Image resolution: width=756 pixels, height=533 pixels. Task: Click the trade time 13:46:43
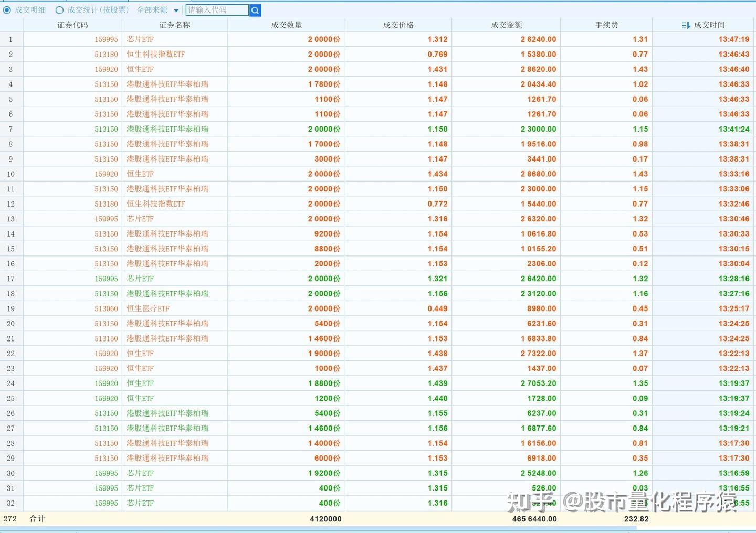734,54
